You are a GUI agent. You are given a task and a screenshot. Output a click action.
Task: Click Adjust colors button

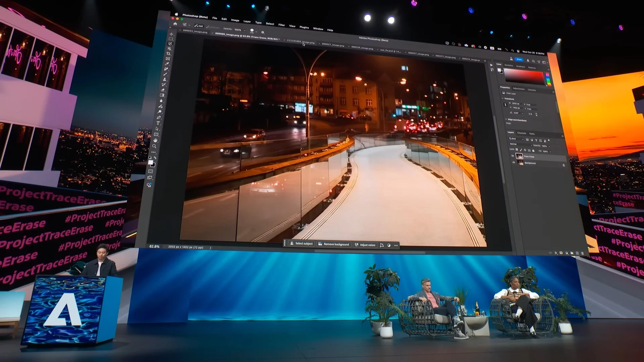click(365, 245)
